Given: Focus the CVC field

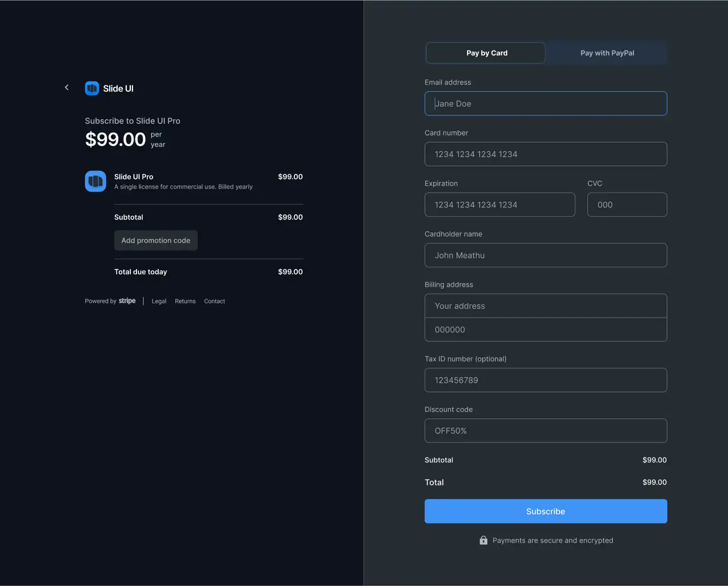Looking at the screenshot, I should coord(627,205).
